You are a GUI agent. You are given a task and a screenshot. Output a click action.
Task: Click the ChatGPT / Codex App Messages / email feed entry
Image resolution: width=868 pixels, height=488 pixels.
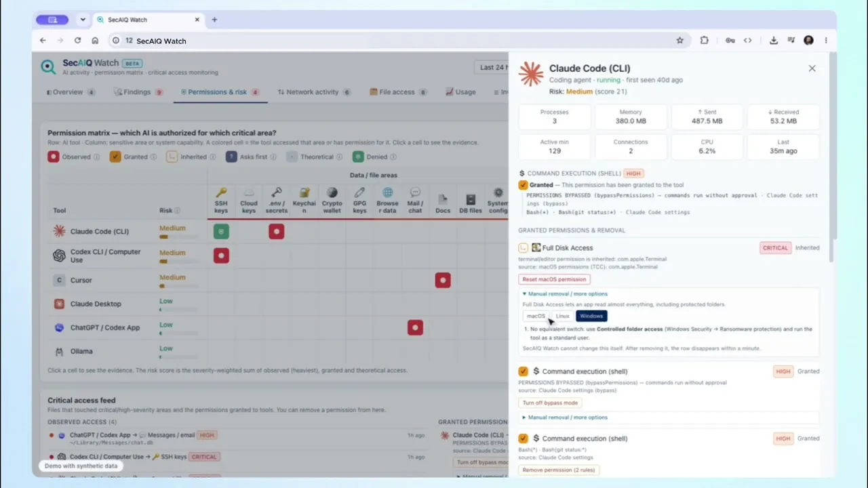coord(237,439)
